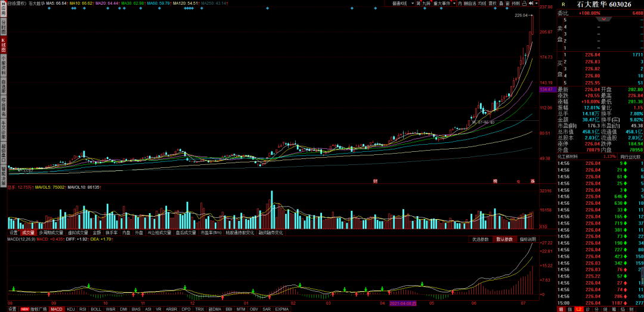Open 自选股 in the left sidebar

(4, 87)
